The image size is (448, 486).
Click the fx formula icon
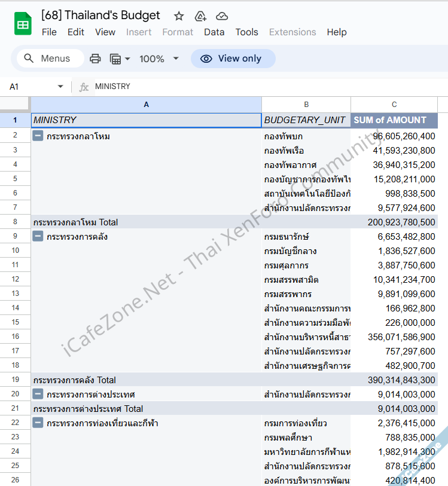tap(84, 87)
